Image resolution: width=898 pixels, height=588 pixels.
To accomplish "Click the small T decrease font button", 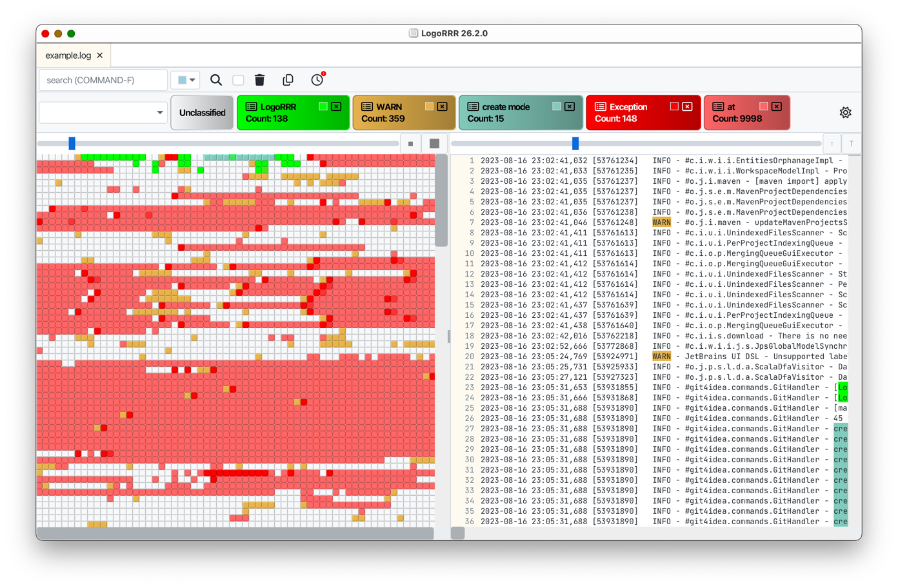I will pyautogui.click(x=832, y=144).
